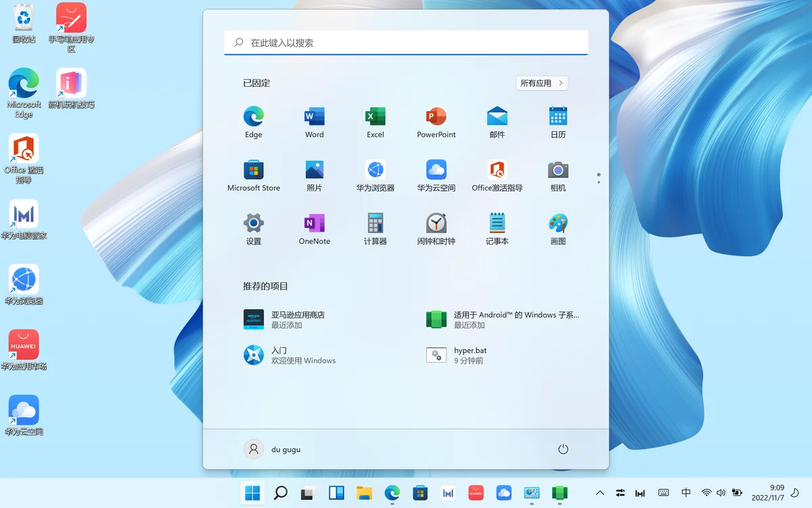812x508 pixels.
Task: Select the 华为浏览器 desktop shortcut
Action: coord(24,284)
